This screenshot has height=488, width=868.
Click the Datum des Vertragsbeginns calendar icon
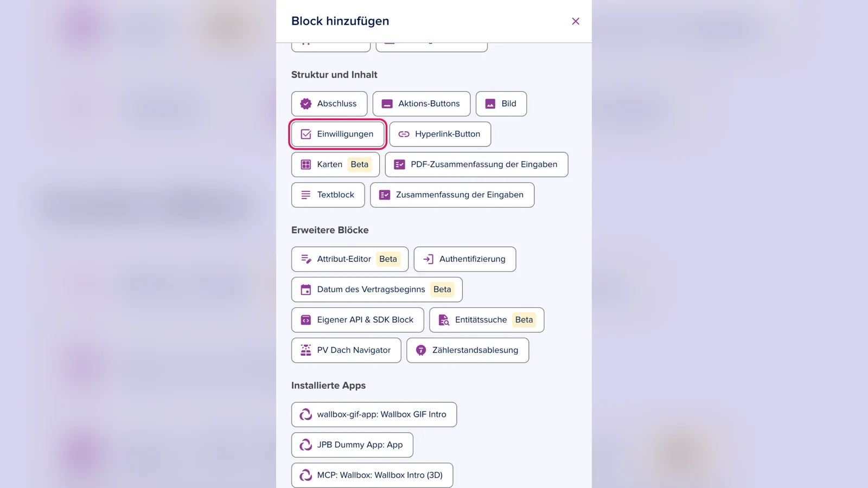pyautogui.click(x=306, y=290)
